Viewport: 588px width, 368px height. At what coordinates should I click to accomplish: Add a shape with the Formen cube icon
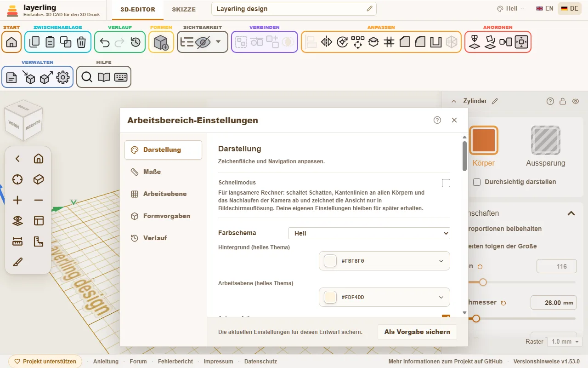[161, 42]
